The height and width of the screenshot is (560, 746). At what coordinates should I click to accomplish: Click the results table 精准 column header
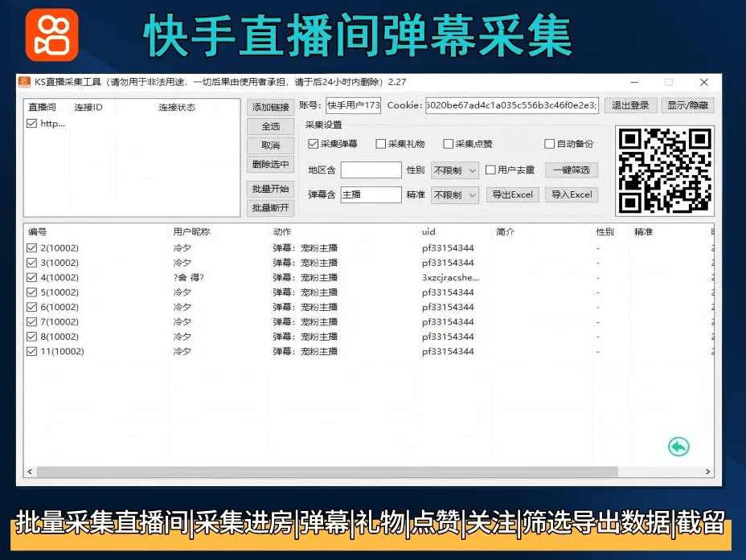coord(644,232)
